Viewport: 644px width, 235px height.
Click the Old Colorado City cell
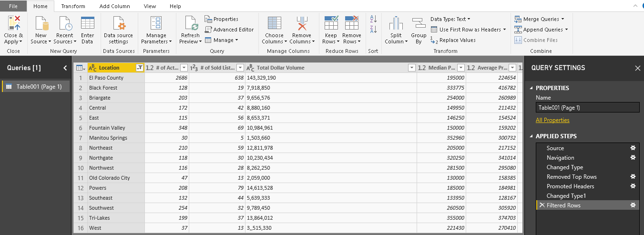116,178
